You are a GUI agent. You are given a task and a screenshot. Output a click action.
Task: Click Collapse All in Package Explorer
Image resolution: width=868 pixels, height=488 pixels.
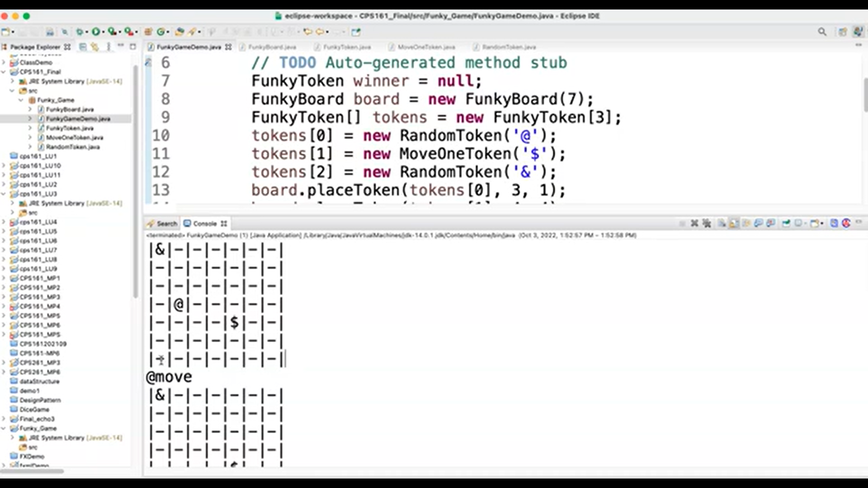tap(83, 47)
